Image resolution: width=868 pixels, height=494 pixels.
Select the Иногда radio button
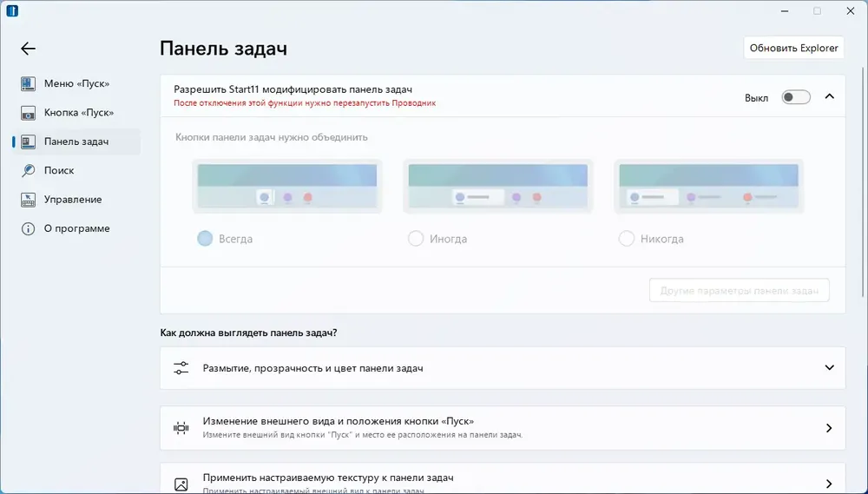pos(416,239)
